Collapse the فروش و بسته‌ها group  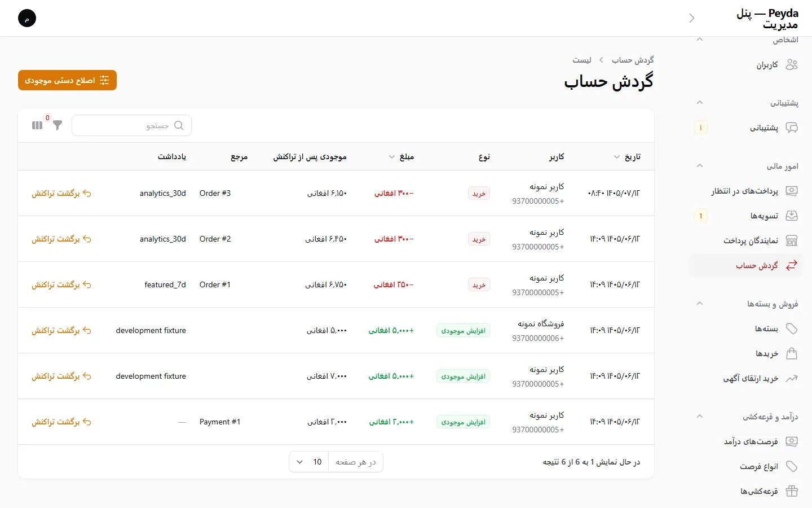coord(700,304)
